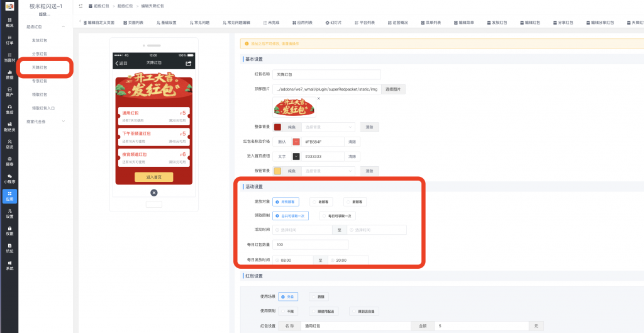Open the 基础设置 tab
Viewport: 644px width, 333px height.
point(166,23)
